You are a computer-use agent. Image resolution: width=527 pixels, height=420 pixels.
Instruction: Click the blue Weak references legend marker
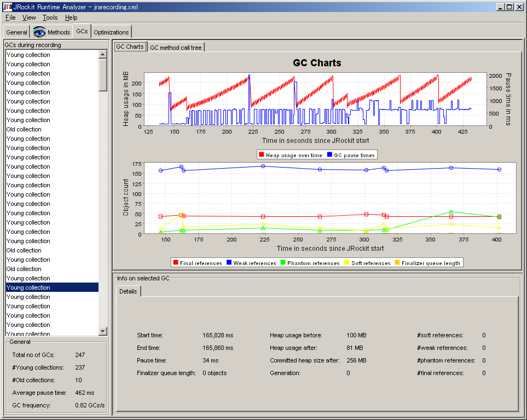coord(229,263)
